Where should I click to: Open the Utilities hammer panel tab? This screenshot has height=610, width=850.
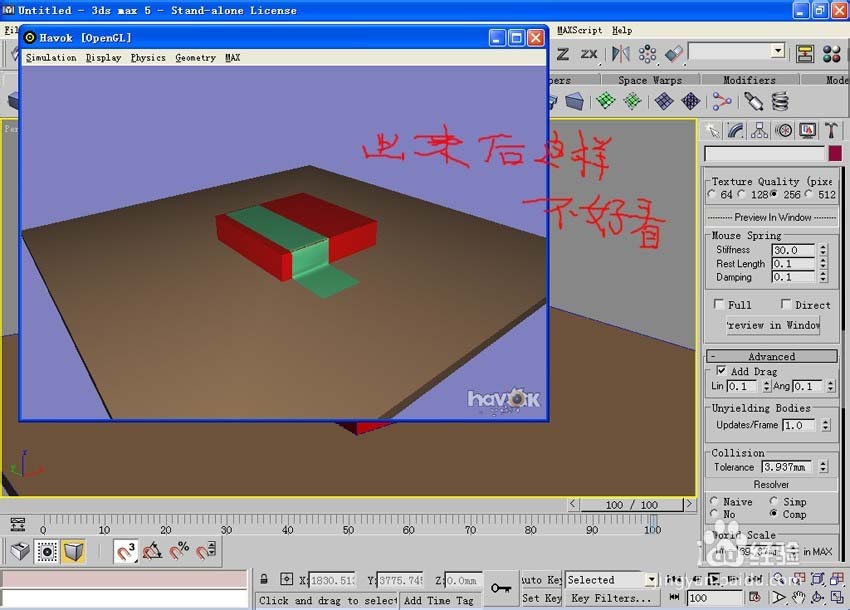(x=831, y=131)
